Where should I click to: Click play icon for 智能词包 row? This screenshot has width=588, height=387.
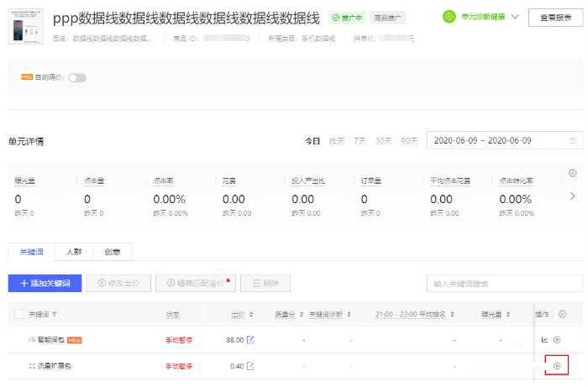(x=557, y=340)
